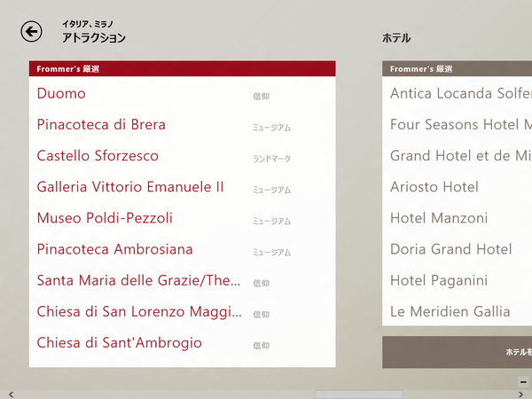Click the アトラクション section heading
The image size is (532, 399).
94,38
